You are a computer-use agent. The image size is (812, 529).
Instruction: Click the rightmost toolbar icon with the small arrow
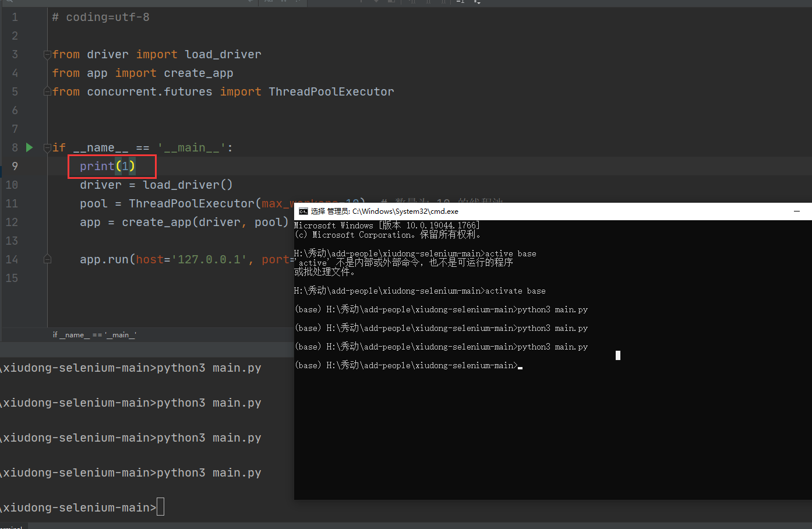478,2
